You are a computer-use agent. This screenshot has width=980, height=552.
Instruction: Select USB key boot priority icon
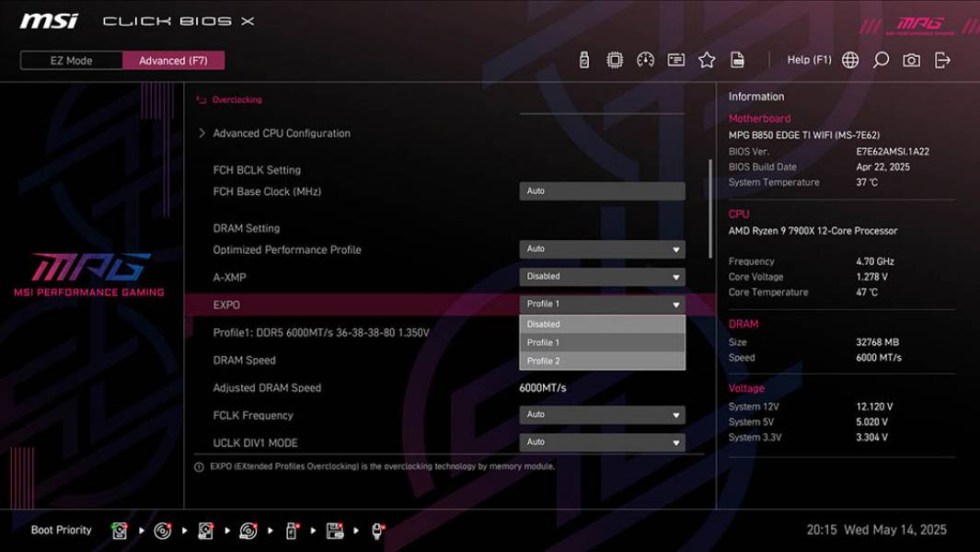pos(292,531)
